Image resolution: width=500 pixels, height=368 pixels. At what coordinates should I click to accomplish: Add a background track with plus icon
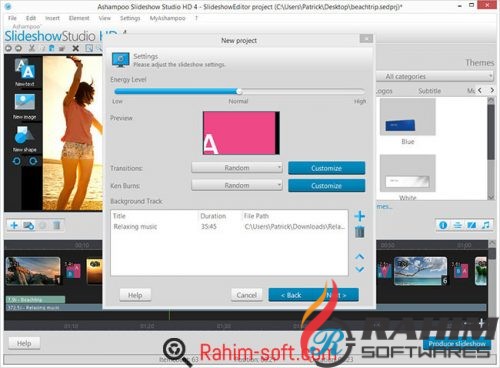[359, 216]
